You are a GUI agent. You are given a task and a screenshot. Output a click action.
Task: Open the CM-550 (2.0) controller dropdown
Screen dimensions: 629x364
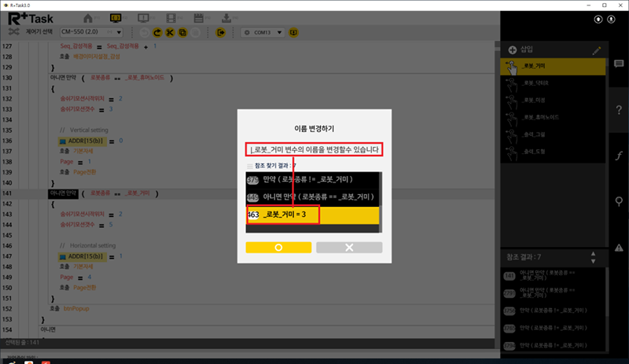click(x=91, y=32)
